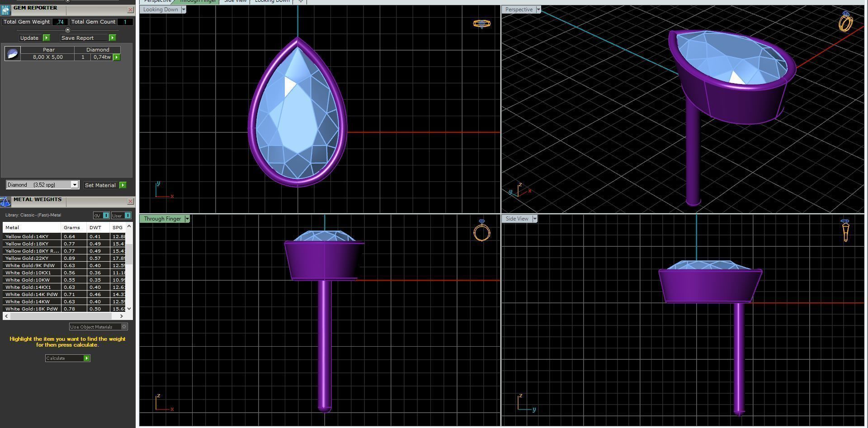Select the Yellow Gold:22KY row

coord(64,258)
